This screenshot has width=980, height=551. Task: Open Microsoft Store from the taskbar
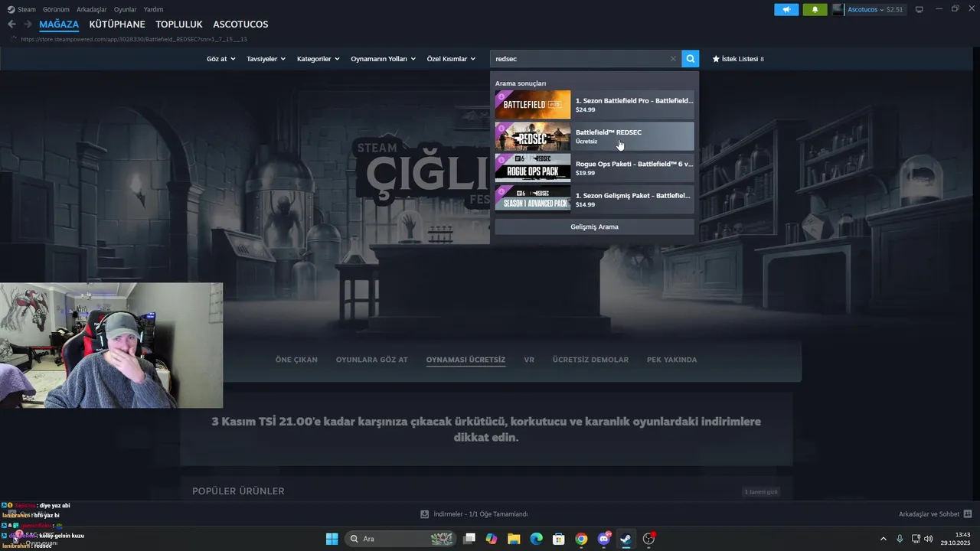559,539
